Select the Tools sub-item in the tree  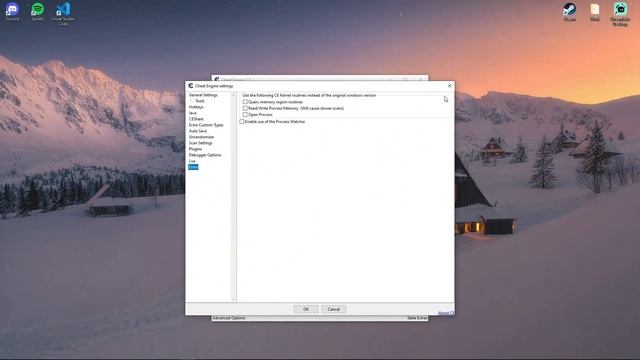200,101
